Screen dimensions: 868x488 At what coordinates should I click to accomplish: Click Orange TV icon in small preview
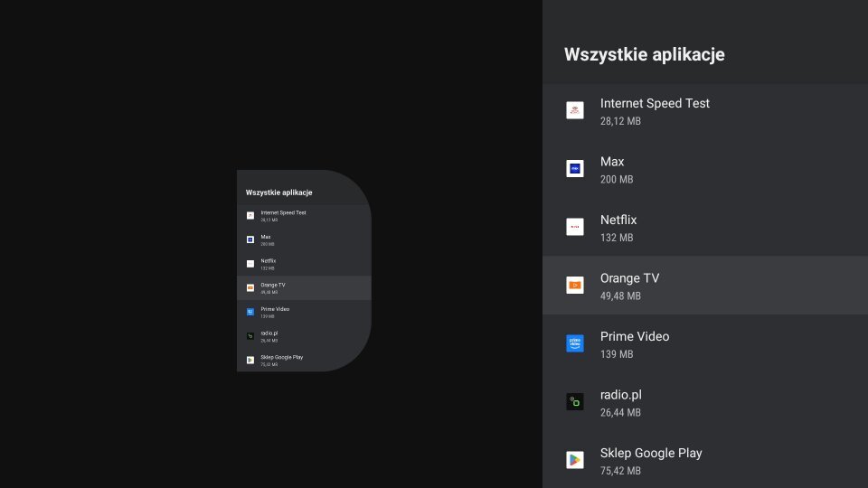click(x=250, y=287)
